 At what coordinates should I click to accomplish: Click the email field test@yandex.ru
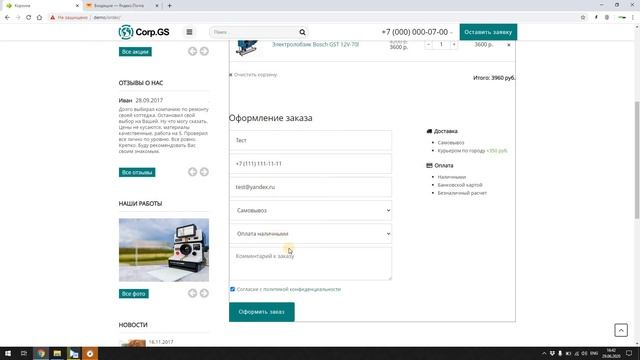(x=311, y=187)
